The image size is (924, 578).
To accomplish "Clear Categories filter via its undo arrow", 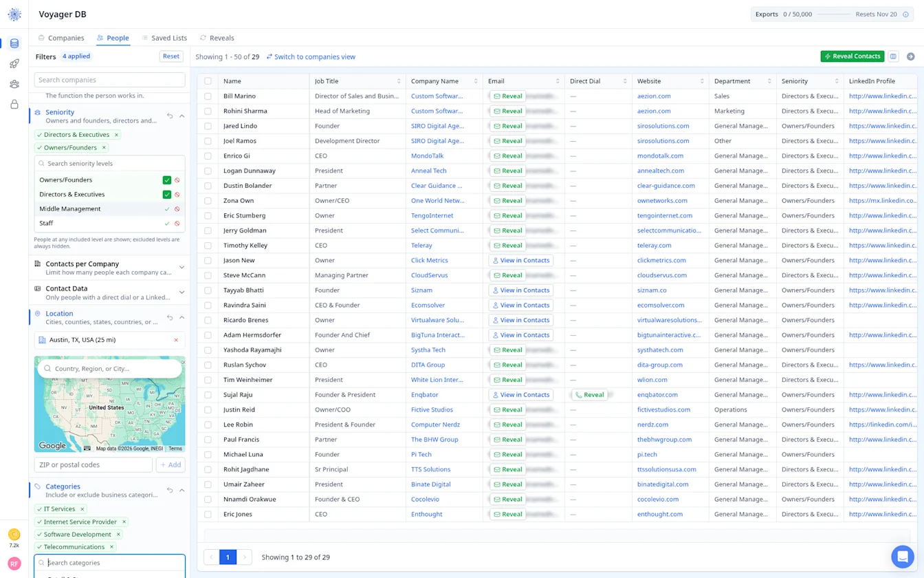I will pyautogui.click(x=170, y=491).
